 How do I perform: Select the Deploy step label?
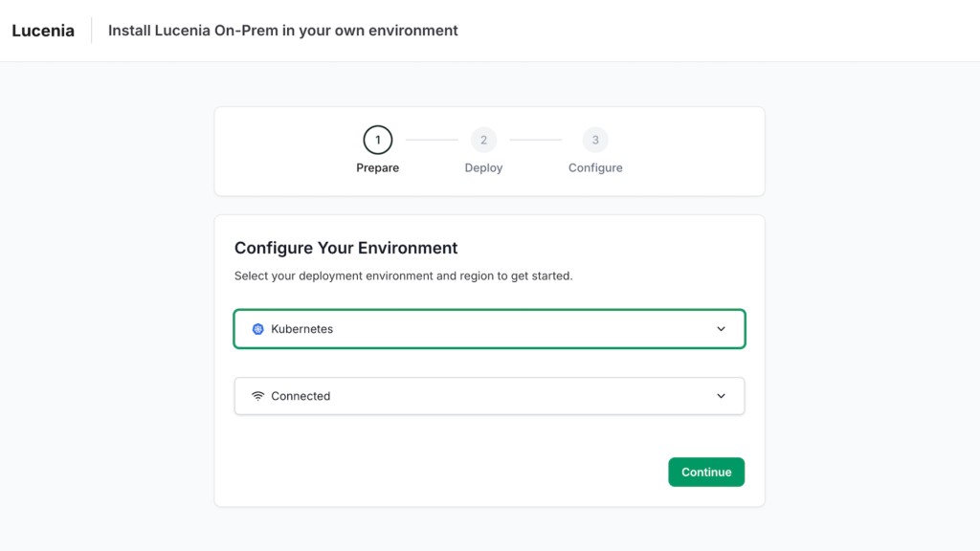pos(483,168)
